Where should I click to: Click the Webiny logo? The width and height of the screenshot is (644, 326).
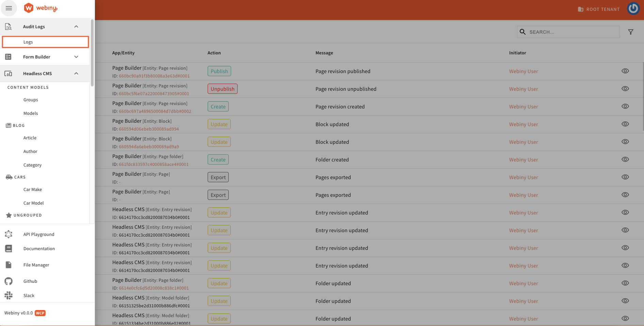click(x=40, y=8)
